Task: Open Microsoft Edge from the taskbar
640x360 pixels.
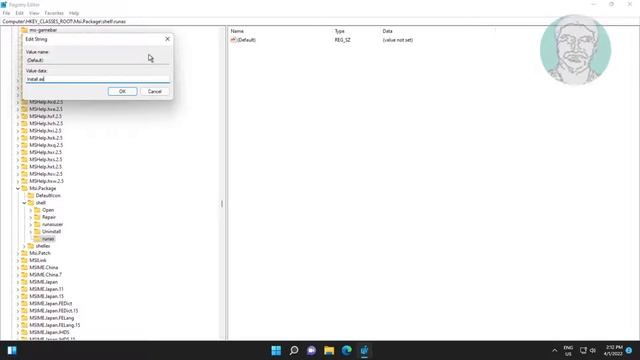Action: (x=347, y=351)
